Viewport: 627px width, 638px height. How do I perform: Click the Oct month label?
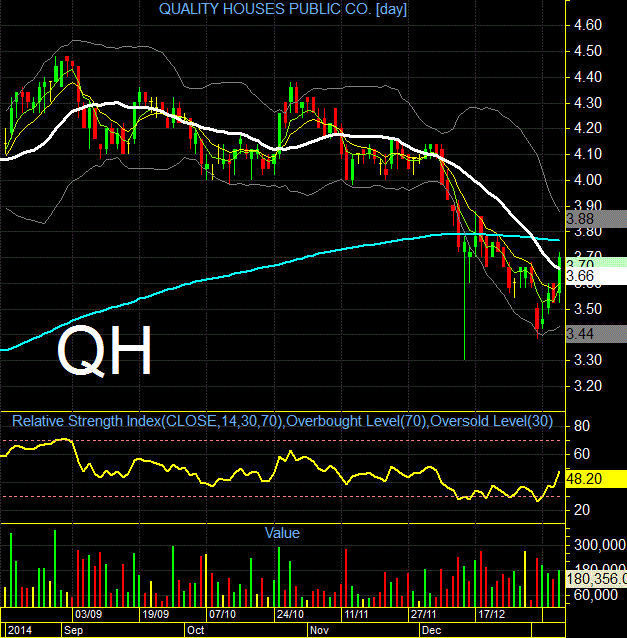tap(195, 630)
